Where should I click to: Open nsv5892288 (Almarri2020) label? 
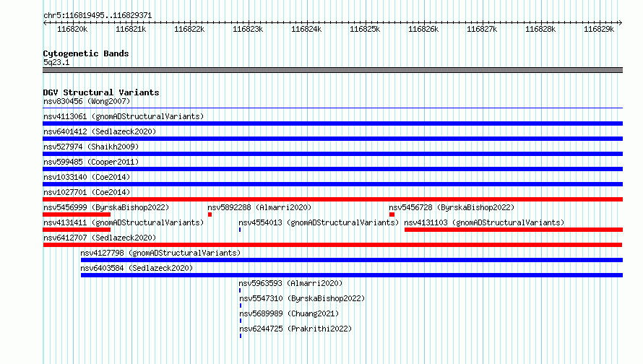pyautogui.click(x=259, y=207)
